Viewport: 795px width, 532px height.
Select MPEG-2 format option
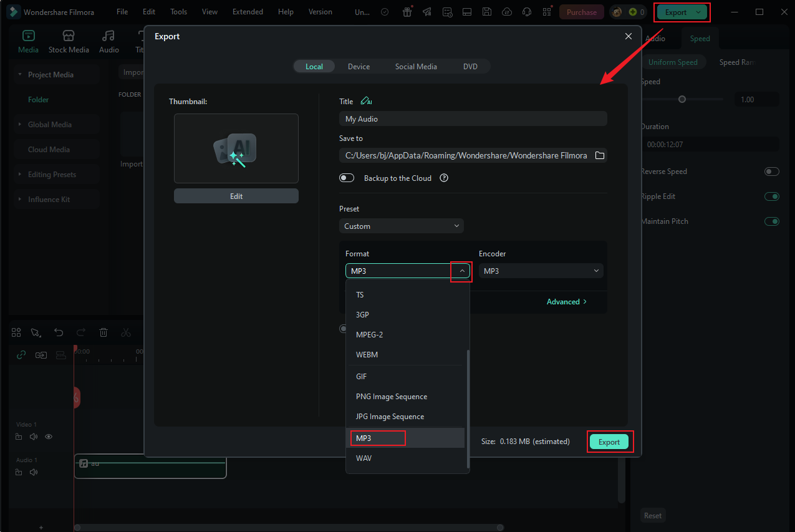tap(405, 335)
